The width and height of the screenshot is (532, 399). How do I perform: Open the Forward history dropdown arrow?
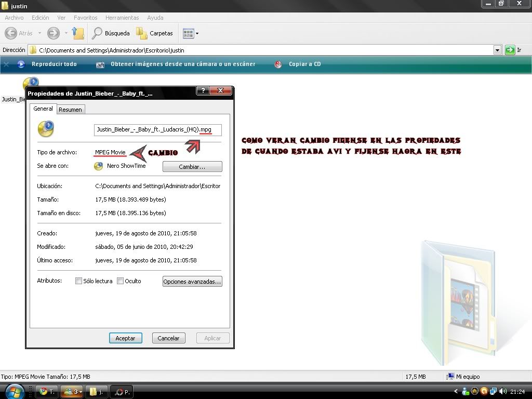66,33
